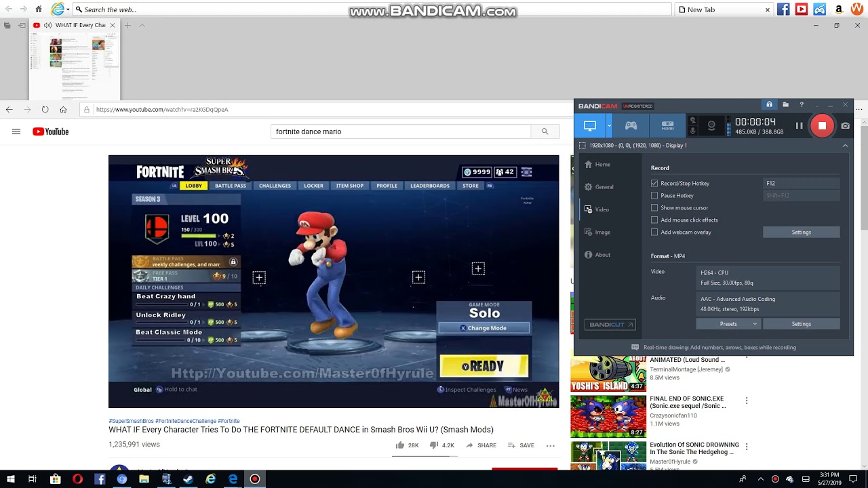Open options menu for SONIC.EXE suggestion

[747, 401]
